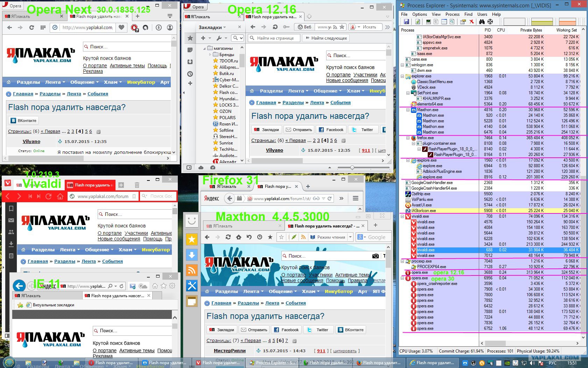Open the File menu in Process Explorer

[404, 14]
